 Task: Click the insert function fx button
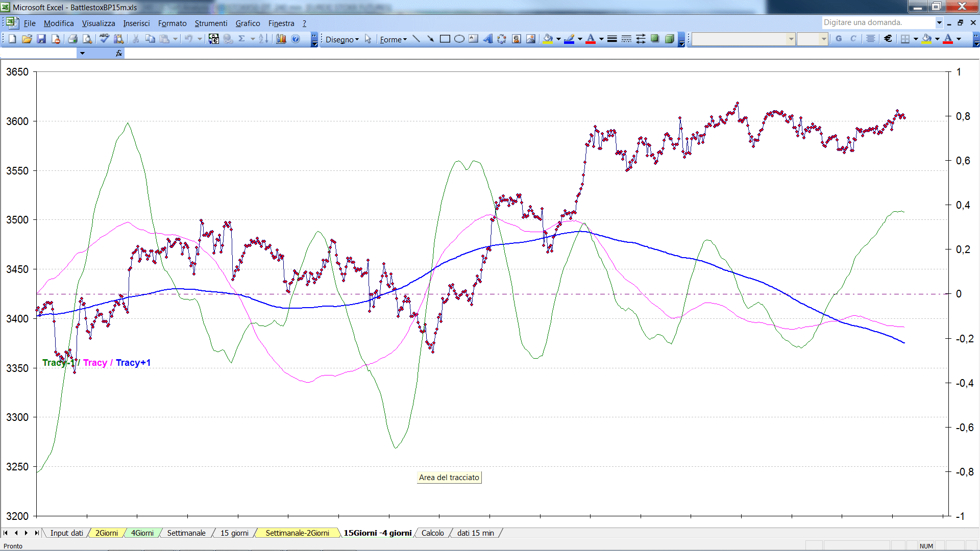(x=119, y=53)
